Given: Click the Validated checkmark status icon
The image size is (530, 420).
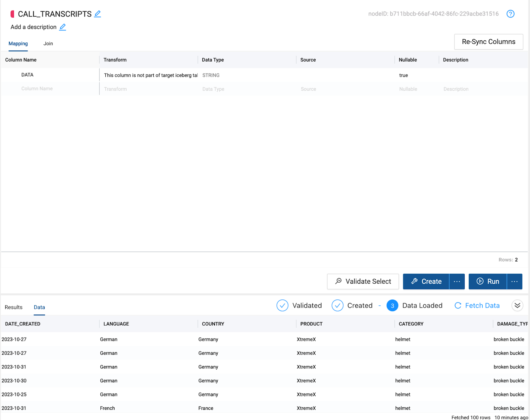Looking at the screenshot, I should click(282, 305).
